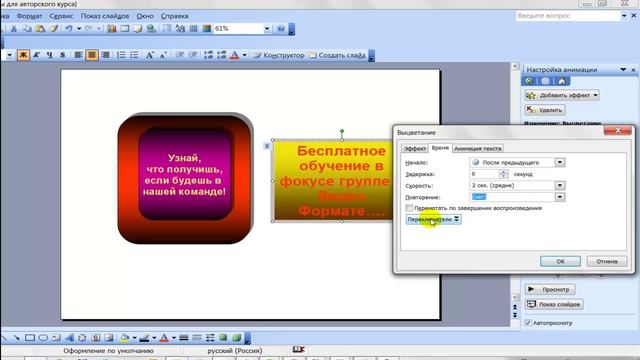The height and width of the screenshot is (360, 640).
Task: Open the Формат menu
Action: point(29,16)
